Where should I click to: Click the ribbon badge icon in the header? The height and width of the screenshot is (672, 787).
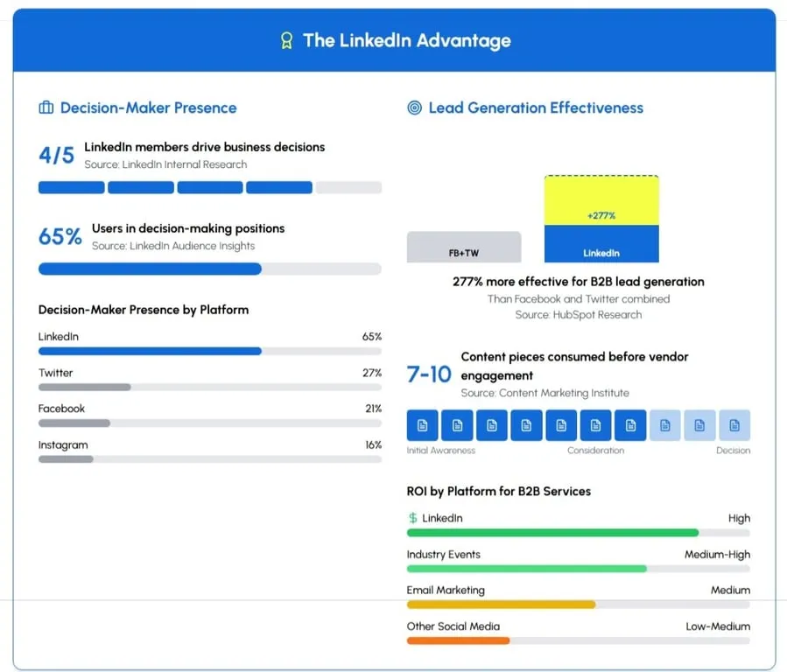point(287,40)
